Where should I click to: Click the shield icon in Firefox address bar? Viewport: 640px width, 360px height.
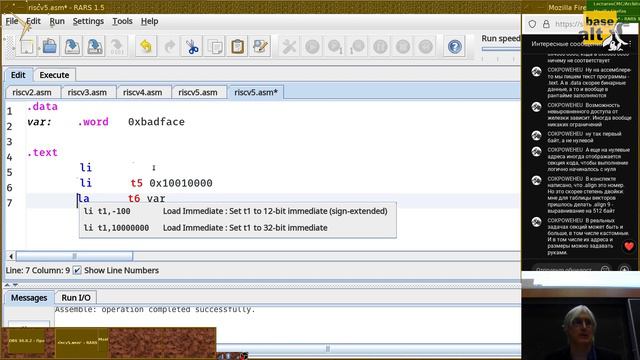532,24
